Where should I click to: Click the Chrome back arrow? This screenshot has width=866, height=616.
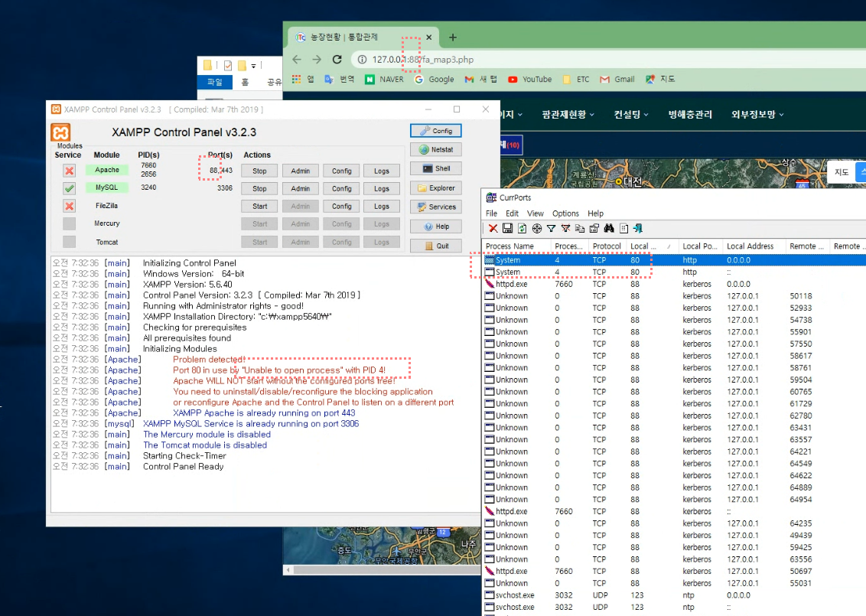click(x=297, y=59)
